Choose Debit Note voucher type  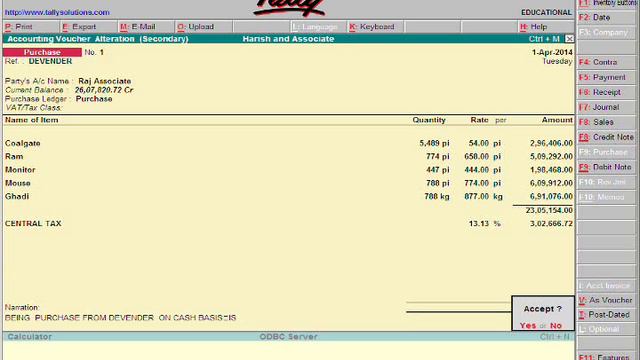tap(606, 167)
